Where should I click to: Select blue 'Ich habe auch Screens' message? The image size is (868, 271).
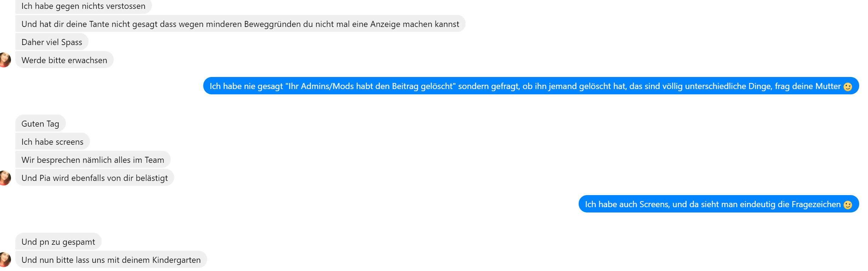(x=719, y=204)
